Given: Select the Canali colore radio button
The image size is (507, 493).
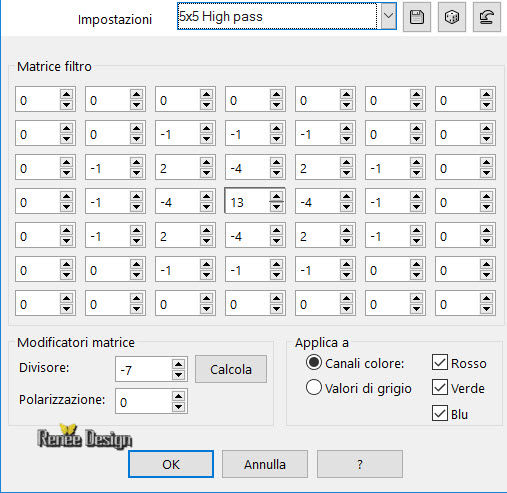Looking at the screenshot, I should (314, 363).
